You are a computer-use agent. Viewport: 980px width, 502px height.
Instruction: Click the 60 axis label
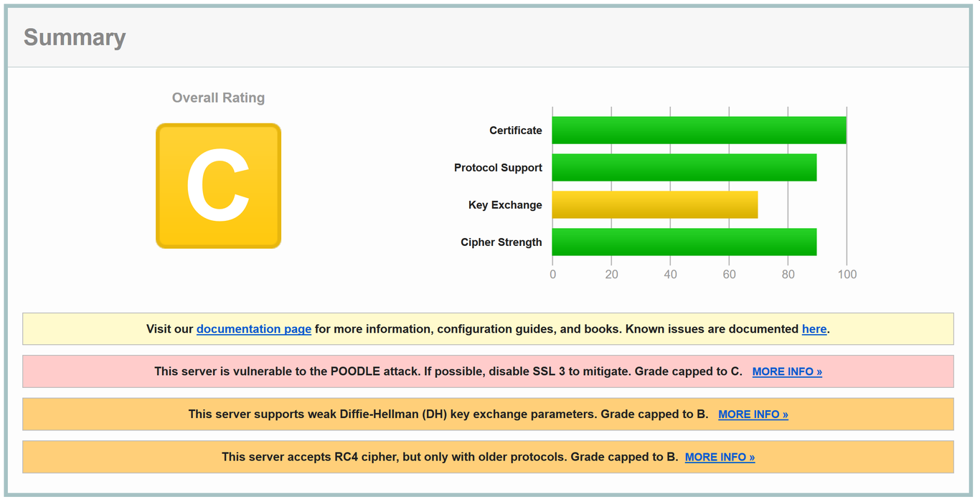point(730,274)
